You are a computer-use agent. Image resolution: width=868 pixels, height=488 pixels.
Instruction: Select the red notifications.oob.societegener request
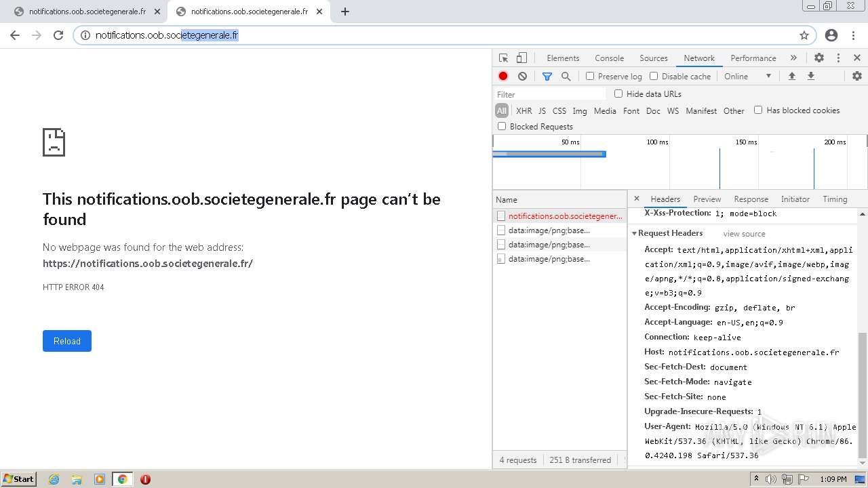[x=560, y=216]
